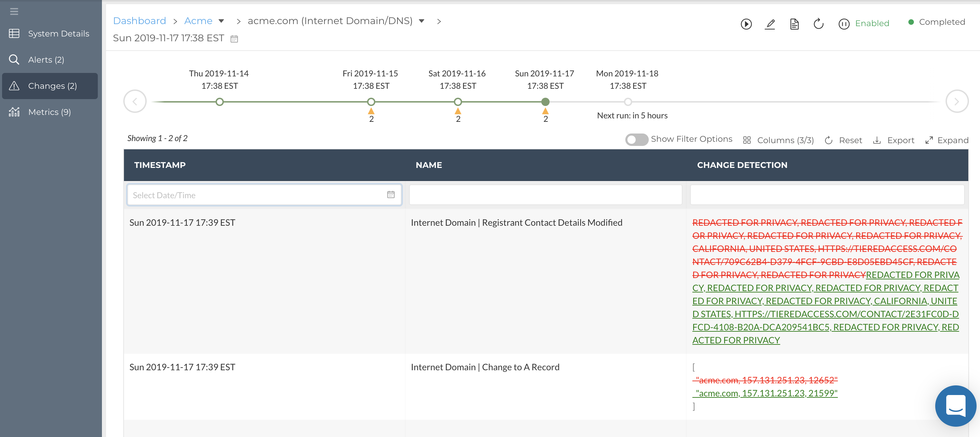Click the refresh circular arrow icon

tap(818, 24)
